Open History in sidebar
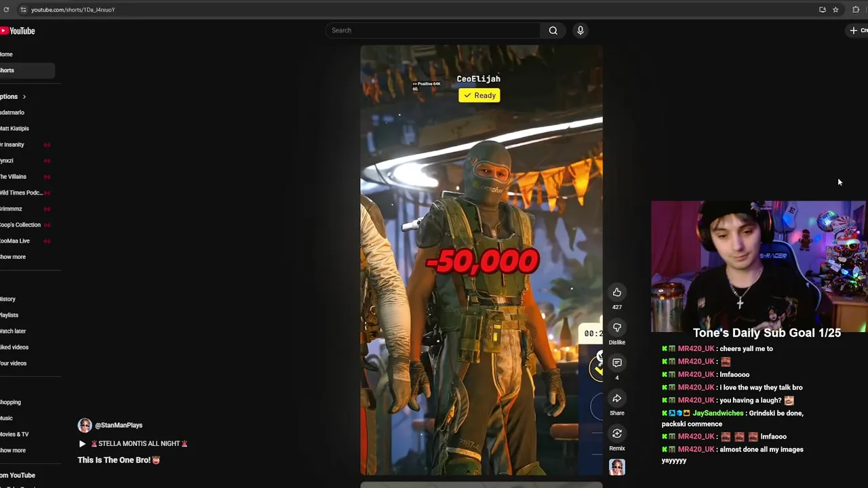The height and width of the screenshot is (488, 868). (8, 299)
